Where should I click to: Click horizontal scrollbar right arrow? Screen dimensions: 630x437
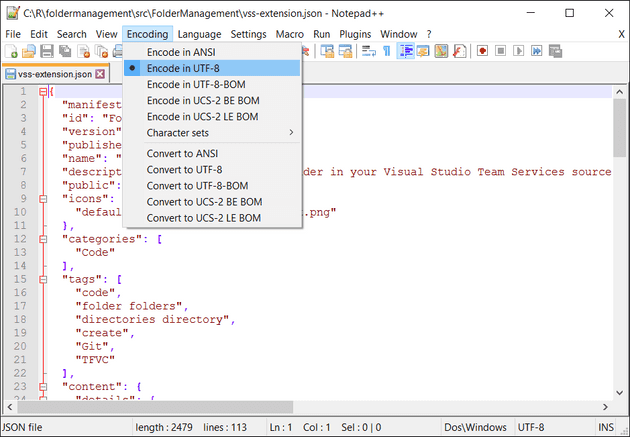(605, 407)
